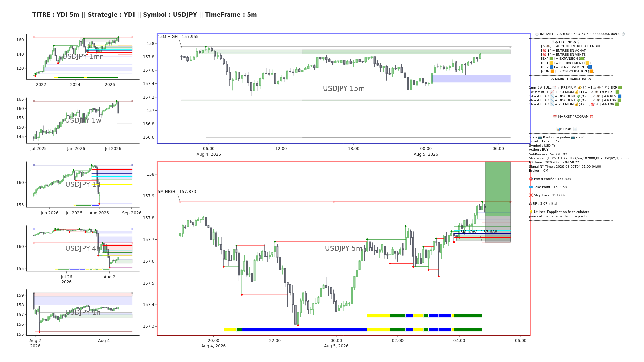Click the alarm clock before MARKET PROGRAM
This screenshot has height=362, width=644.
coord(555,117)
